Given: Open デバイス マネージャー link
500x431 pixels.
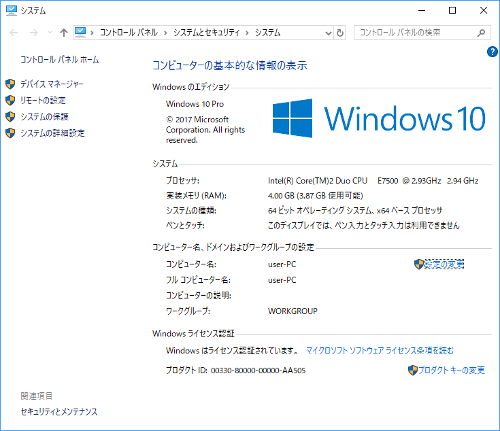Looking at the screenshot, I should point(52,84).
